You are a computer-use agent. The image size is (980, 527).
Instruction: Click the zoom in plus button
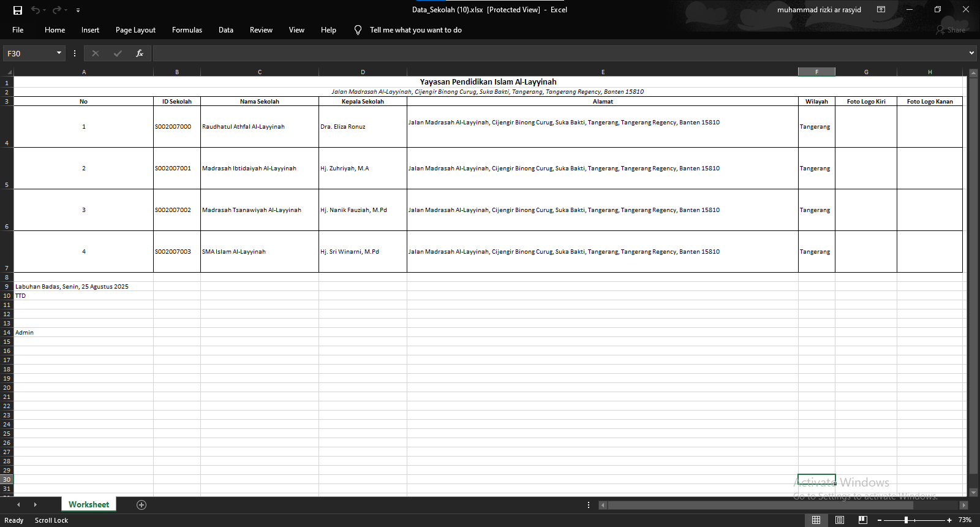[949, 520]
